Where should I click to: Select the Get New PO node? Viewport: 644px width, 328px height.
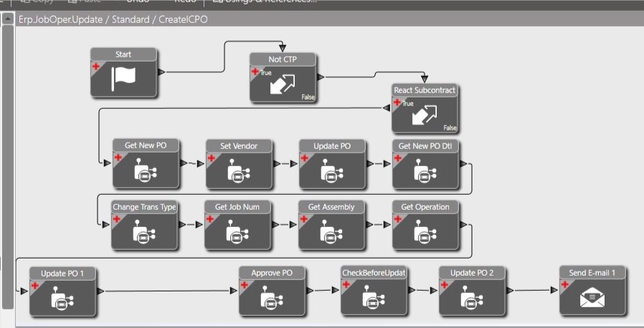(x=146, y=163)
